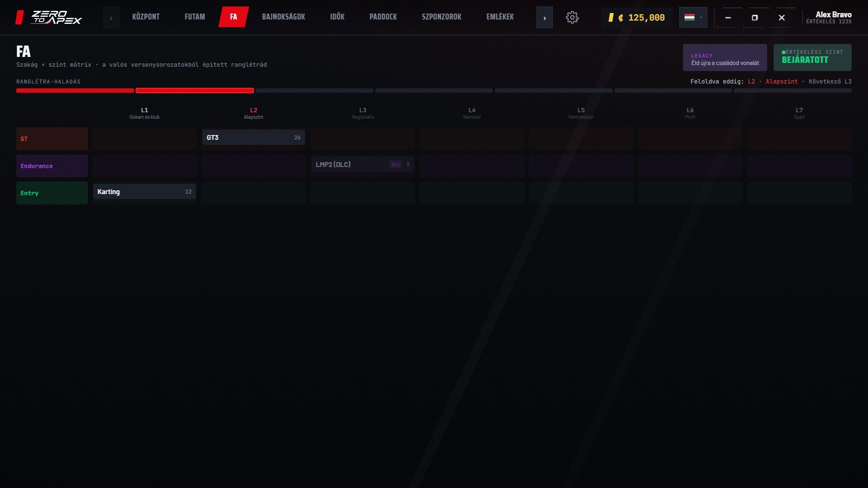The height and width of the screenshot is (488, 868).
Task: Click the Entry branch row label
Action: point(52,193)
